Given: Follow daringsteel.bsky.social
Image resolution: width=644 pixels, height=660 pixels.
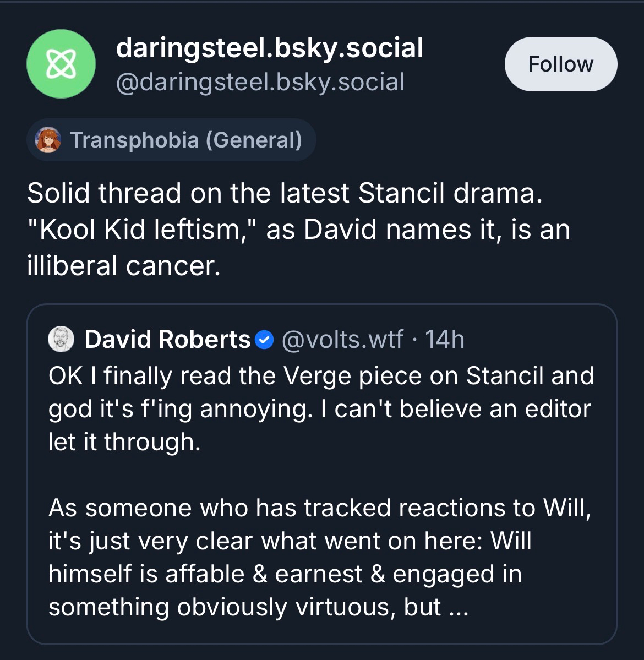Looking at the screenshot, I should pyautogui.click(x=560, y=64).
